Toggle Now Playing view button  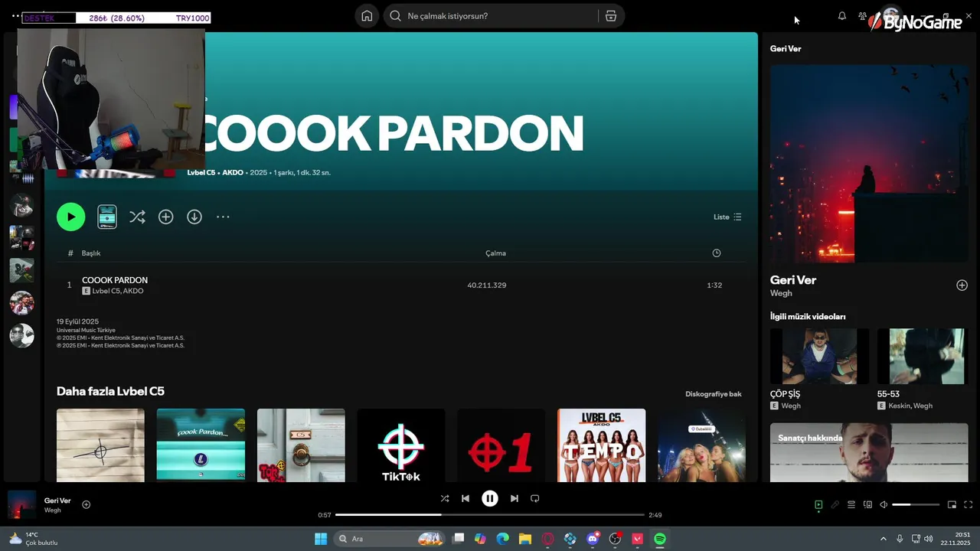coord(818,504)
